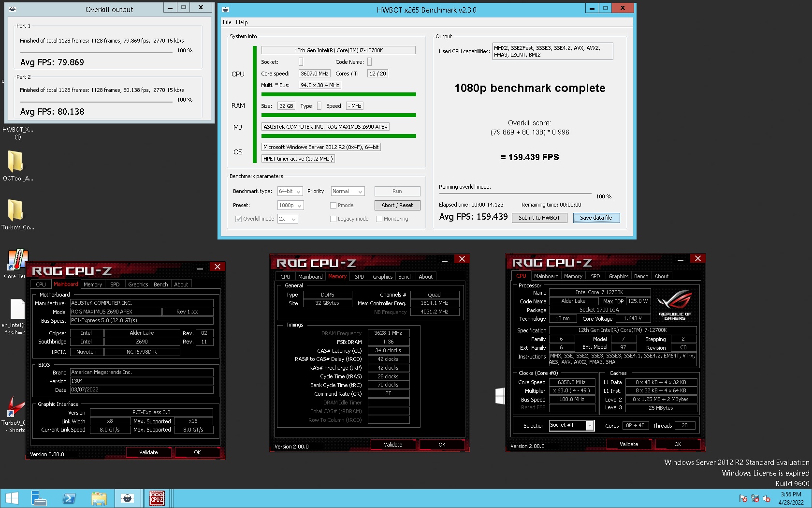Click the Overkill output window title icon
This screenshot has height=508, width=812.
click(13, 9)
